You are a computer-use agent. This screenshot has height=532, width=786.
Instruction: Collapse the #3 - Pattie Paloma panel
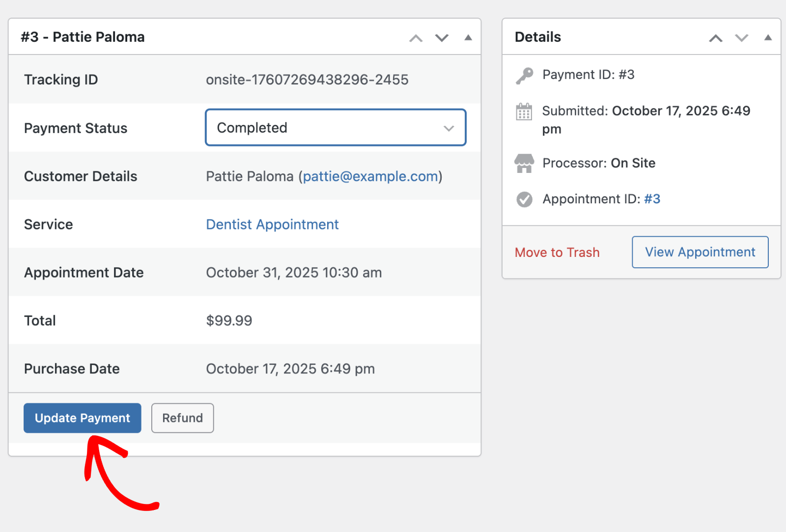pos(468,38)
